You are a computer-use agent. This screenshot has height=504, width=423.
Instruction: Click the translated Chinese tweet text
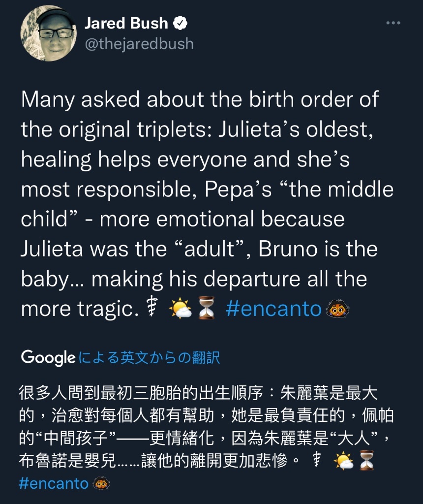click(x=206, y=438)
